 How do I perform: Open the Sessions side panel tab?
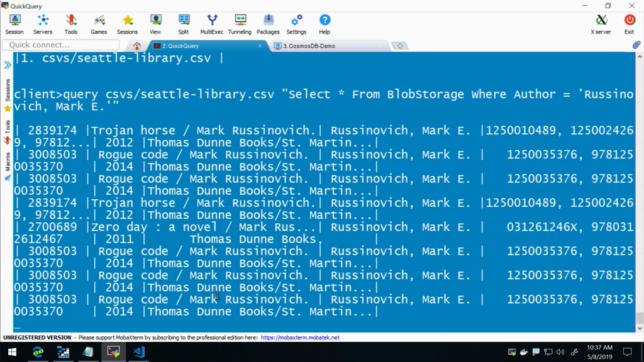8,96
